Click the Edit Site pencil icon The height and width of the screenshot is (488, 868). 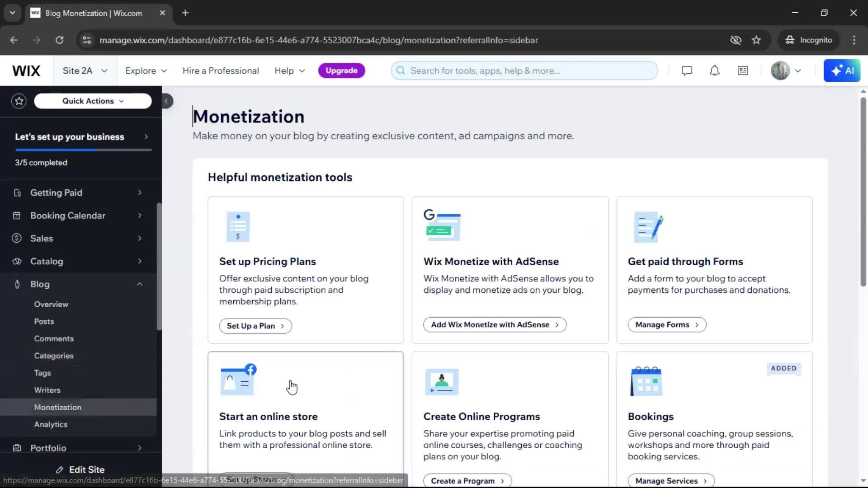click(x=60, y=470)
